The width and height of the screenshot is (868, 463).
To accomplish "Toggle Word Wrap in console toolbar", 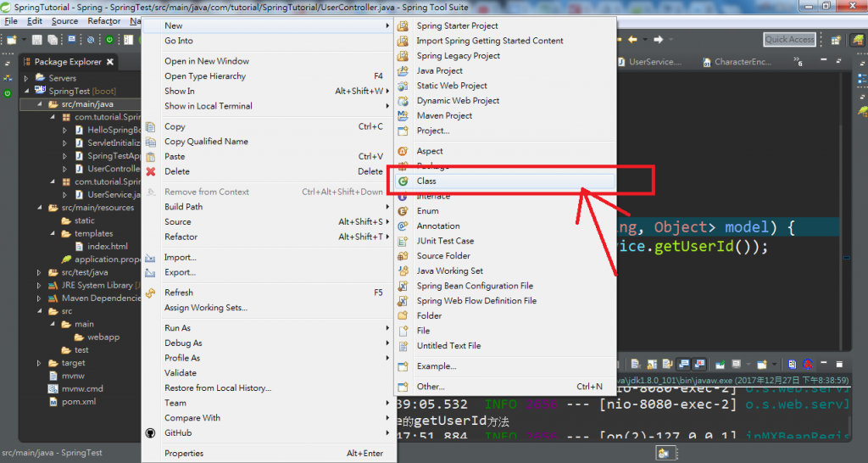I will (668, 364).
